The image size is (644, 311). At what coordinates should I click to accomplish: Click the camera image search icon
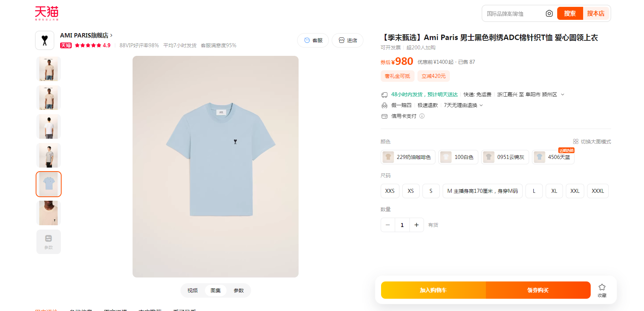(549, 14)
